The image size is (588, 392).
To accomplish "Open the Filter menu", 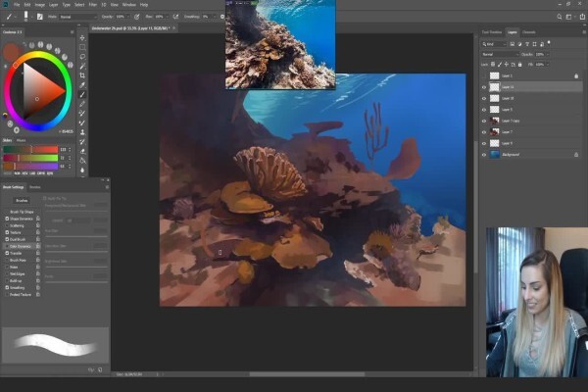I will pyautogui.click(x=93, y=5).
